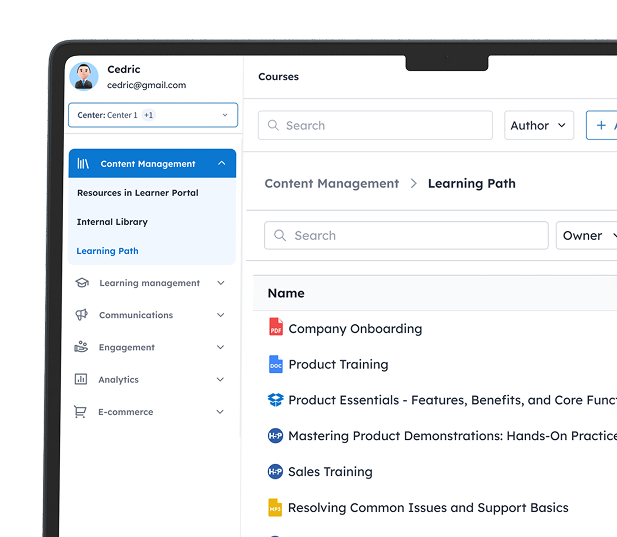Open Company Onboarding

[x=355, y=328]
